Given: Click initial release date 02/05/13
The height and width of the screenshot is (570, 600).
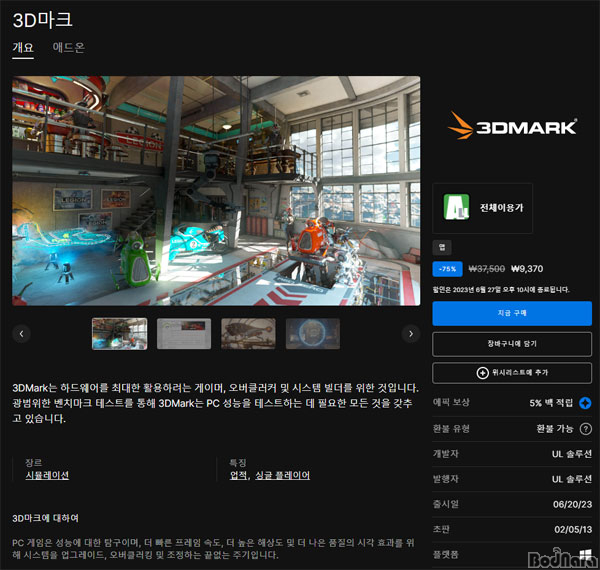Looking at the screenshot, I should [x=573, y=529].
